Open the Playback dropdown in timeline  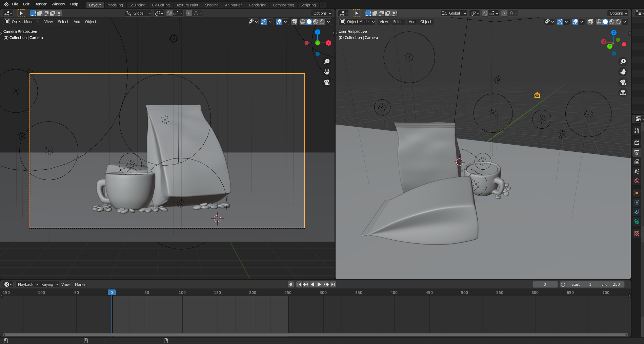[27, 284]
